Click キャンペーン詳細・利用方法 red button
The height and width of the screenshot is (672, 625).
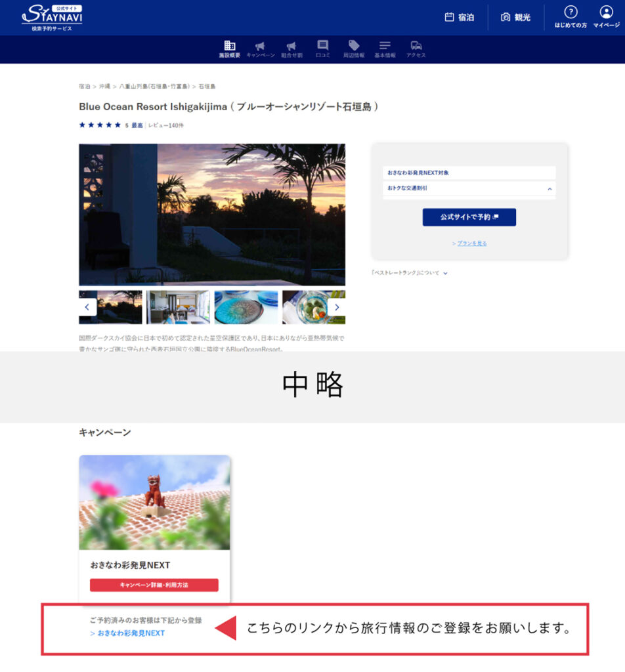(154, 585)
